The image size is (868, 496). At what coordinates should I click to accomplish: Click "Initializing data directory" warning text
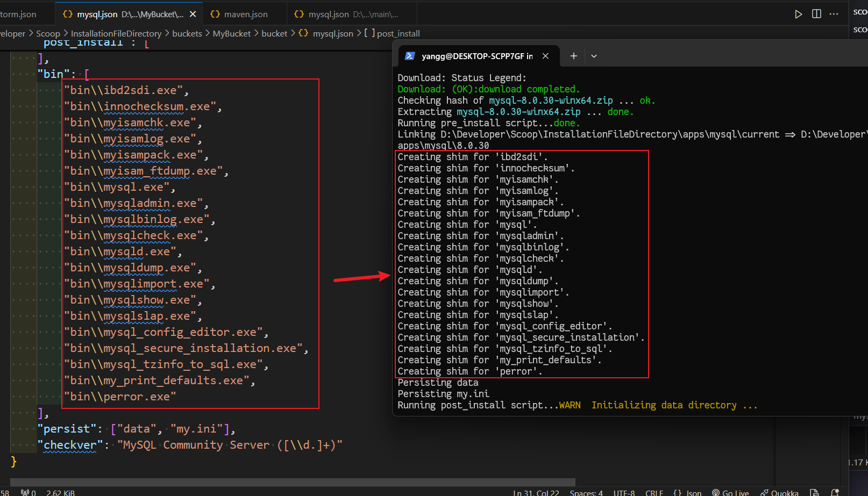(x=674, y=405)
